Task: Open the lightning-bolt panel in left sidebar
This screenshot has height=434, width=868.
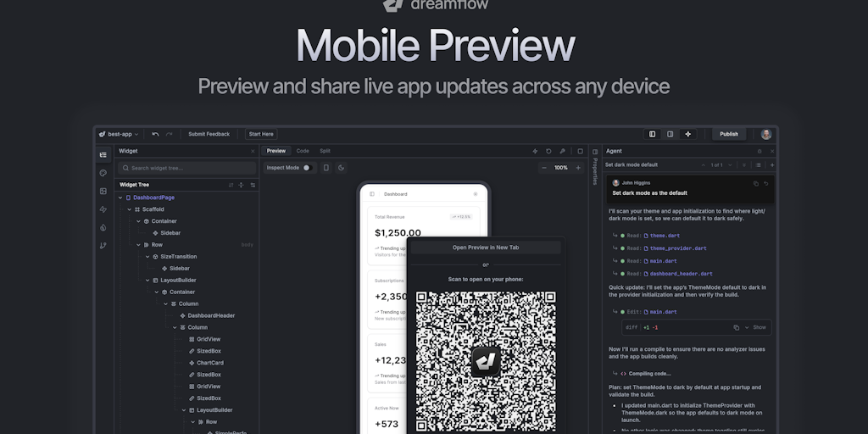Action: 103,209
